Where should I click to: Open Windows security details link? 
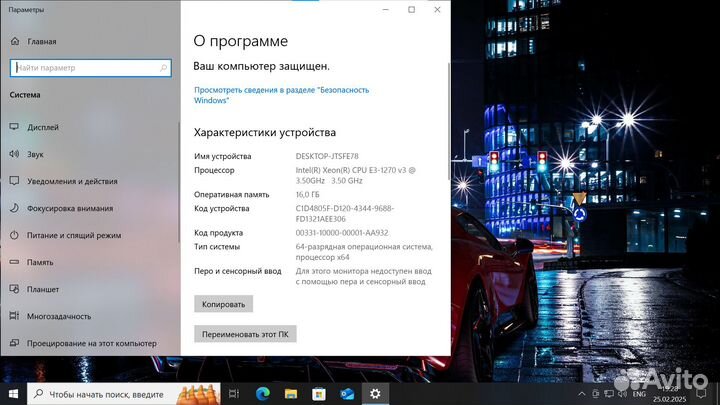(281, 95)
